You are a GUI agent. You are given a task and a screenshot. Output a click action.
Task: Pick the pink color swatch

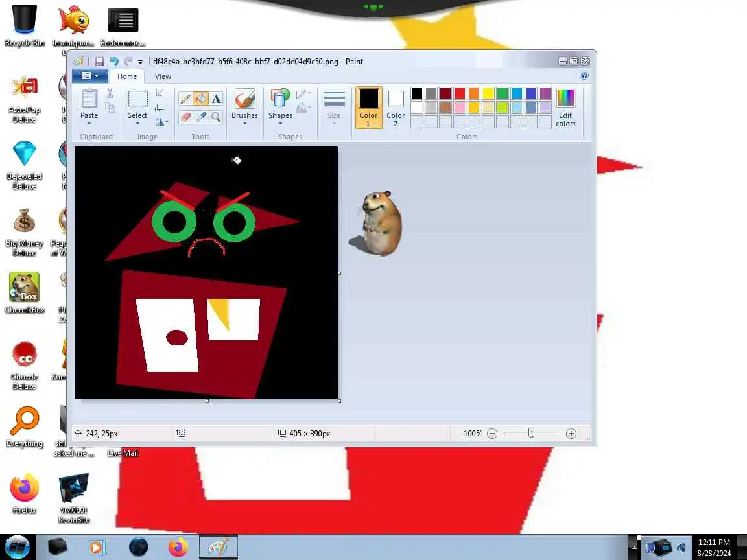point(460,108)
